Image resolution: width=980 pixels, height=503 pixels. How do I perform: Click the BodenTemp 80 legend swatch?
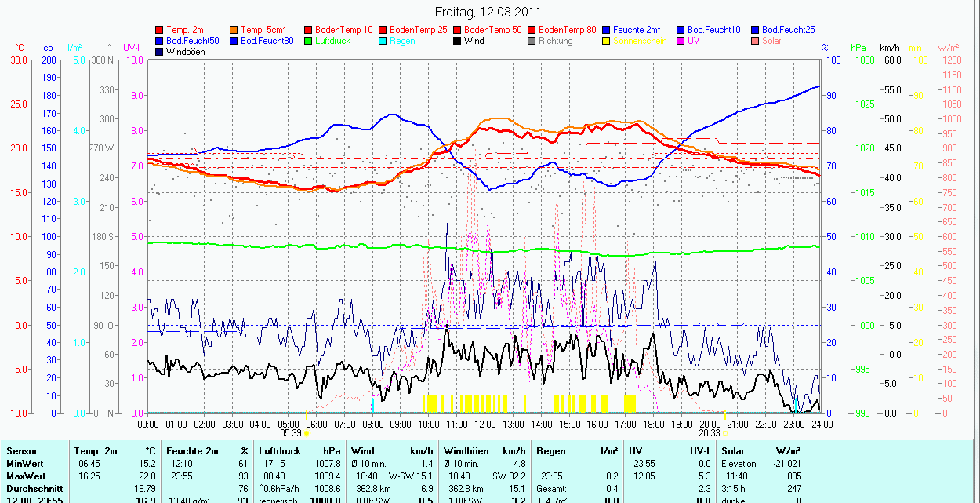[531, 30]
